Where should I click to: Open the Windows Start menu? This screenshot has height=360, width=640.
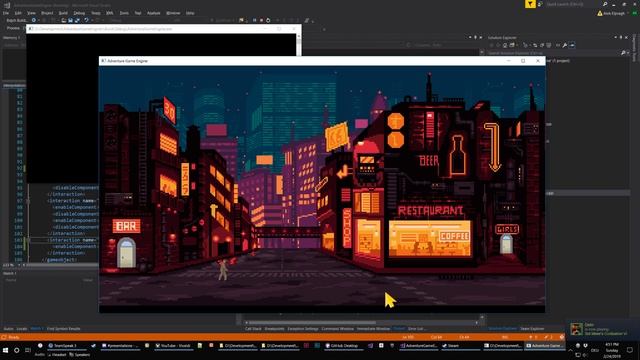point(5,350)
